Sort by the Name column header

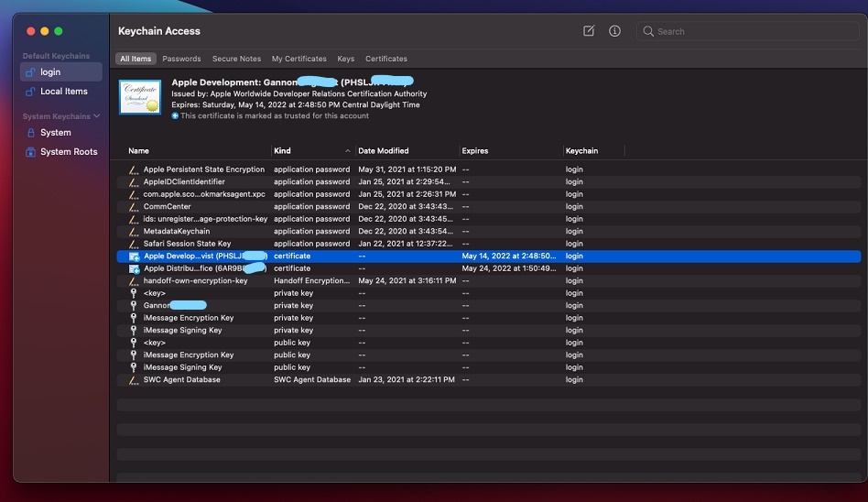[138, 151]
